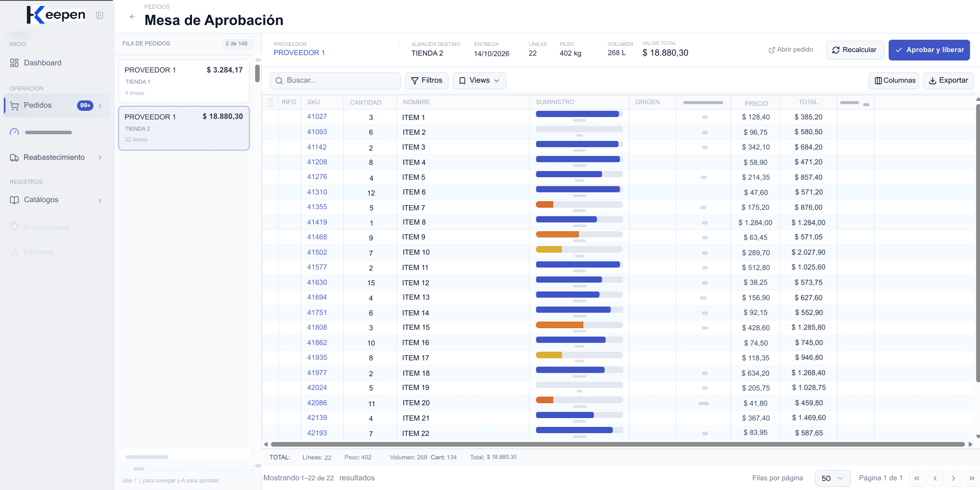
Task: Toggle the select-all checkbox in table header
Action: click(x=271, y=102)
